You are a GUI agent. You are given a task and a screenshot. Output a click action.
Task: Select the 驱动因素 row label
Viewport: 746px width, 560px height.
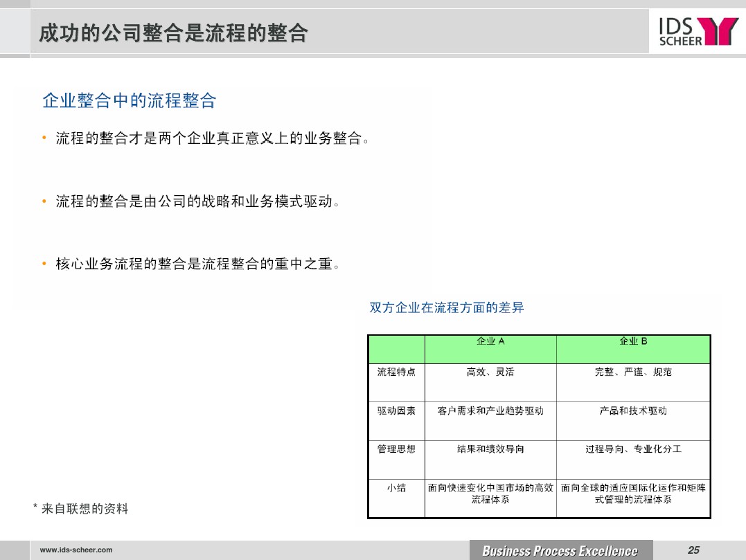coord(396,410)
